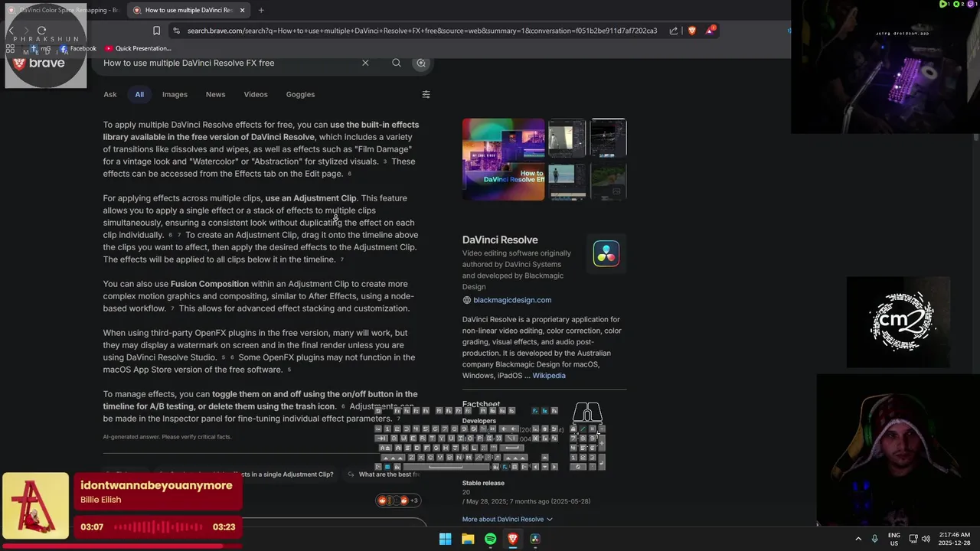
Task: Open the search filter settings icon
Action: [x=426, y=94]
